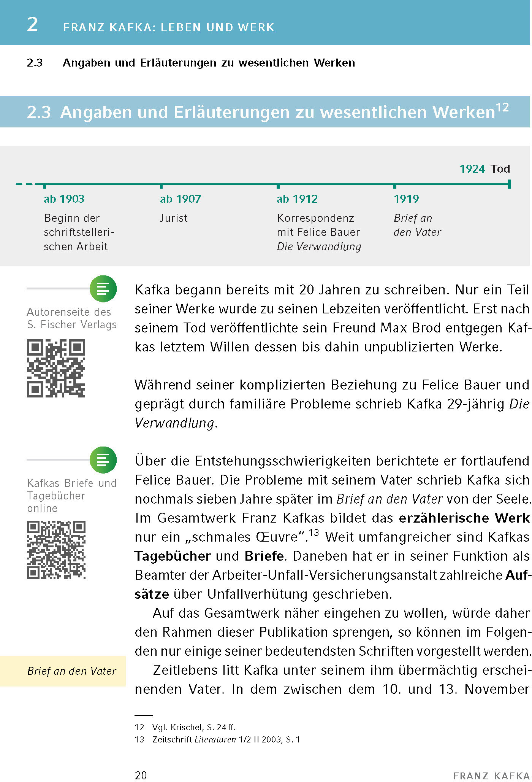Click 'Korrespondenz mit Felice Bauer' timeline text
This screenshot has width=532, height=782.
[318, 225]
